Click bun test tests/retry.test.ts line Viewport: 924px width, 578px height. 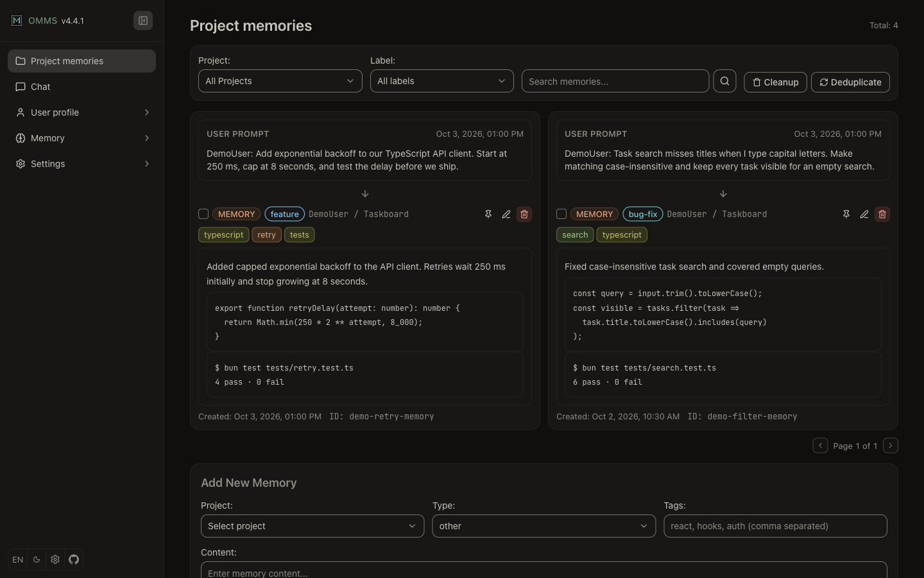tap(284, 368)
